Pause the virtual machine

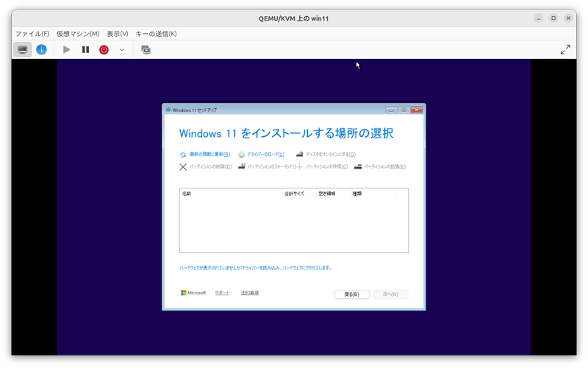tap(85, 49)
